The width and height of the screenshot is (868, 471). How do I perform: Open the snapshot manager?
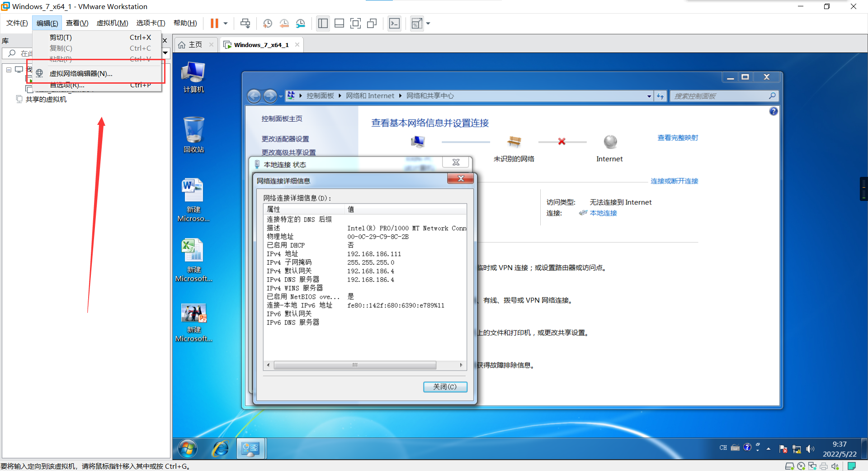301,23
